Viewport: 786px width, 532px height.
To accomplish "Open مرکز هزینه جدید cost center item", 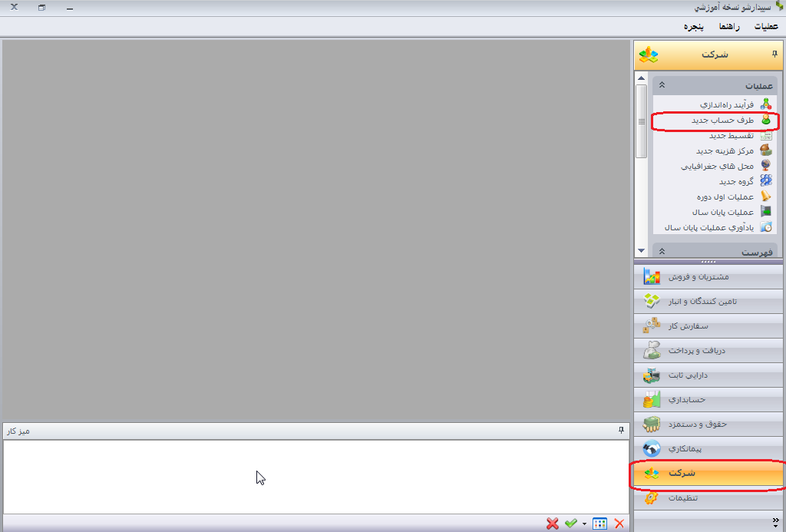I will tap(734, 150).
